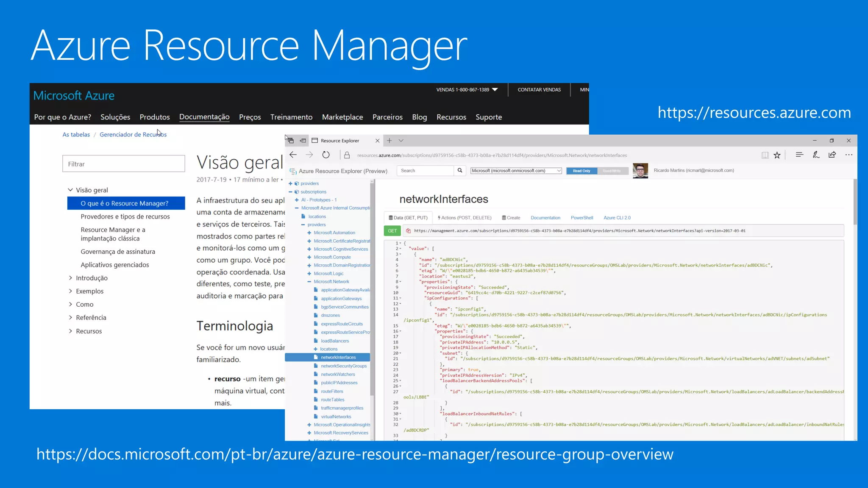Open Provedores e tipos de recursos
Image resolution: width=868 pixels, height=488 pixels.
tap(125, 216)
